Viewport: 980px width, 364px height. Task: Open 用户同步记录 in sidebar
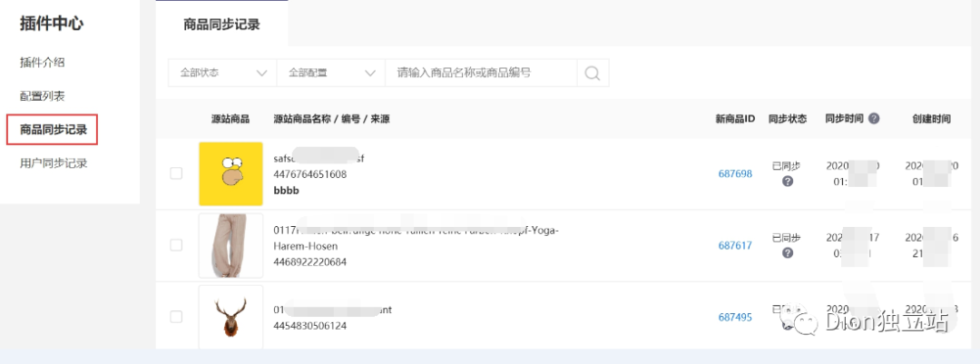[x=54, y=164]
